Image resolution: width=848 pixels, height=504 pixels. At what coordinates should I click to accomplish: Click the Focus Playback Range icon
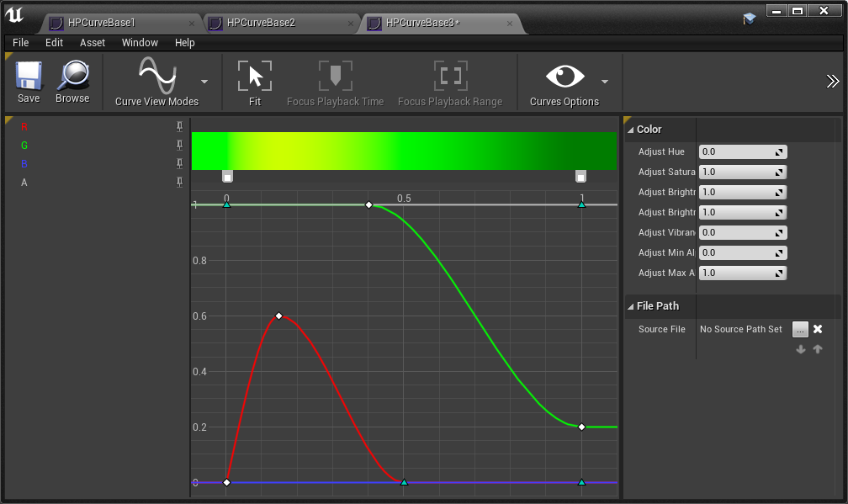451,76
